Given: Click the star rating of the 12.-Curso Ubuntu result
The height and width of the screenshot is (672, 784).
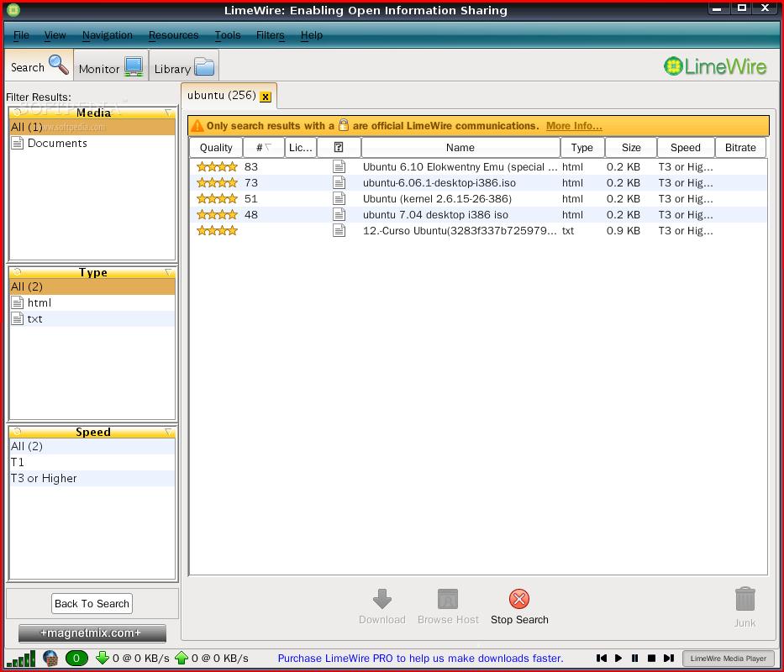Looking at the screenshot, I should pyautogui.click(x=217, y=230).
